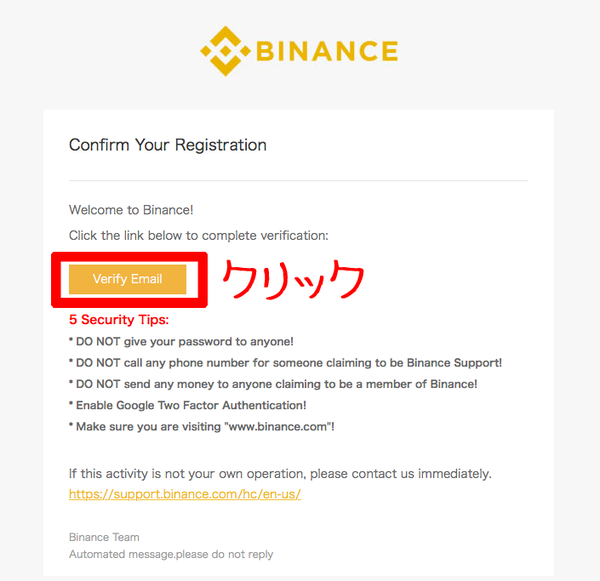Click the Welcome to Binance! line

(131, 210)
